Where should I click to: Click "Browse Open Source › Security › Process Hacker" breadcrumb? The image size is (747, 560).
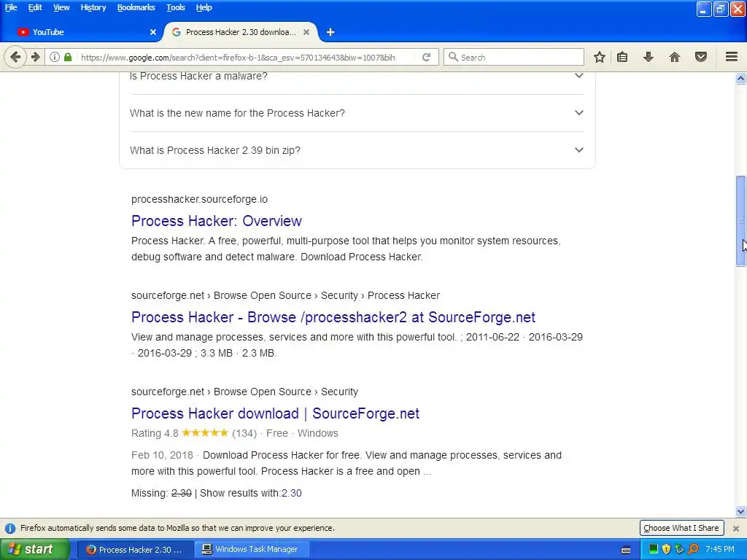point(326,295)
